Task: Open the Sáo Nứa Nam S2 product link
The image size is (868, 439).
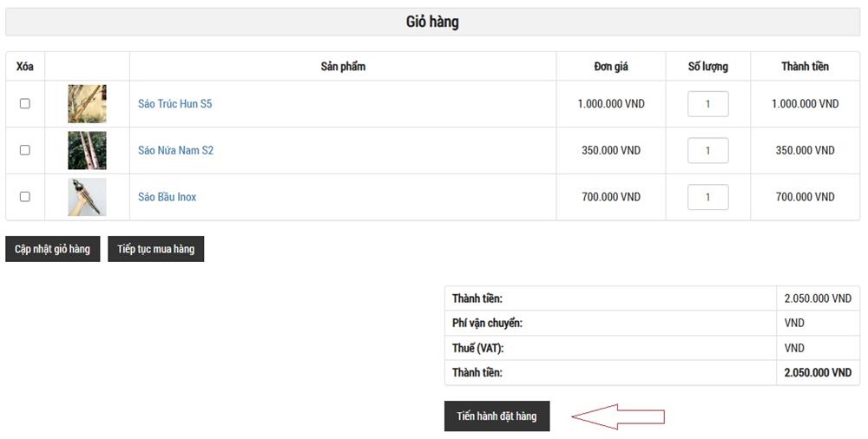Action: pyautogui.click(x=175, y=150)
